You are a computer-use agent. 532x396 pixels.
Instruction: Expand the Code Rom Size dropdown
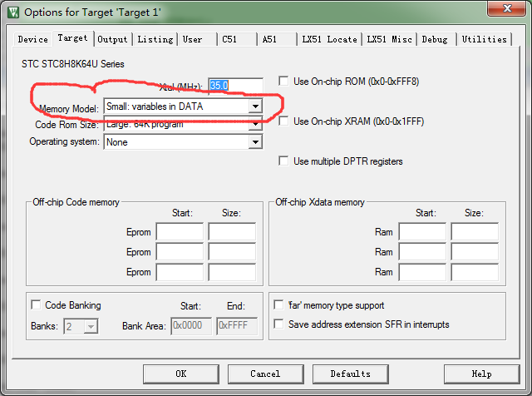click(x=255, y=124)
